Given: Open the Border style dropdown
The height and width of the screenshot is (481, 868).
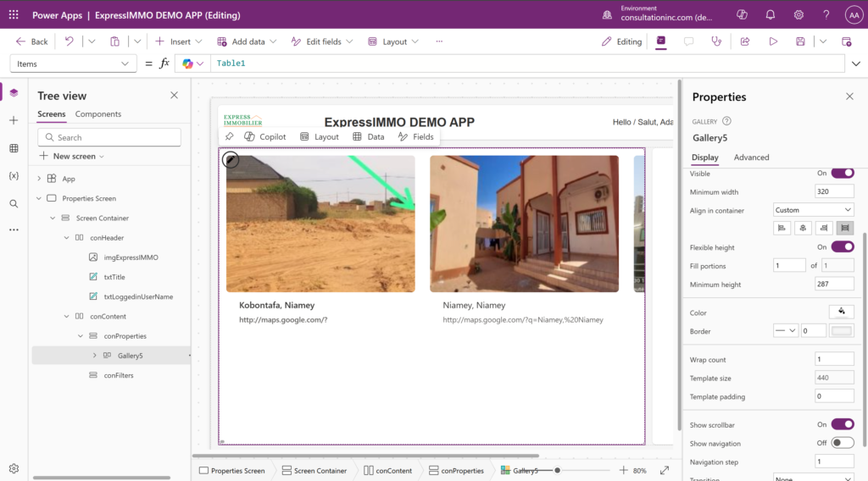Looking at the screenshot, I should coord(786,330).
